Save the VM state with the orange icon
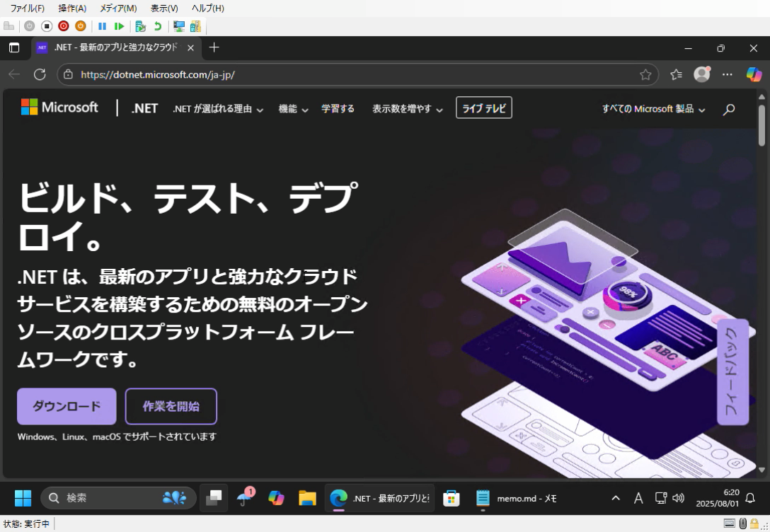 [x=81, y=26]
